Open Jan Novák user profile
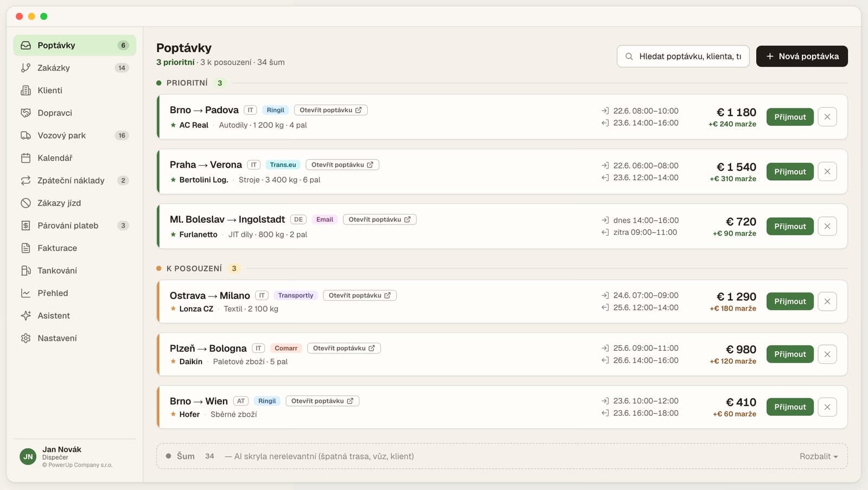This screenshot has height=490, width=868. (75, 456)
